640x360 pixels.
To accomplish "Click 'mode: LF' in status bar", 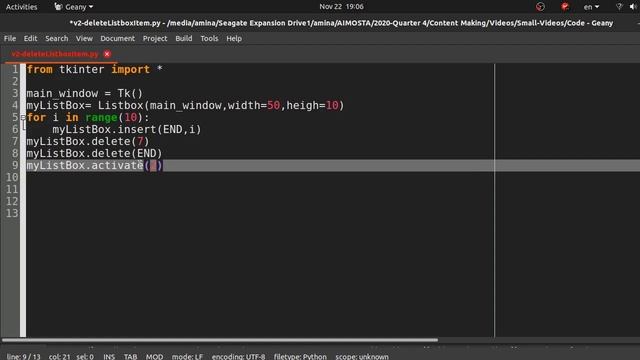I will pyautogui.click(x=187, y=356).
